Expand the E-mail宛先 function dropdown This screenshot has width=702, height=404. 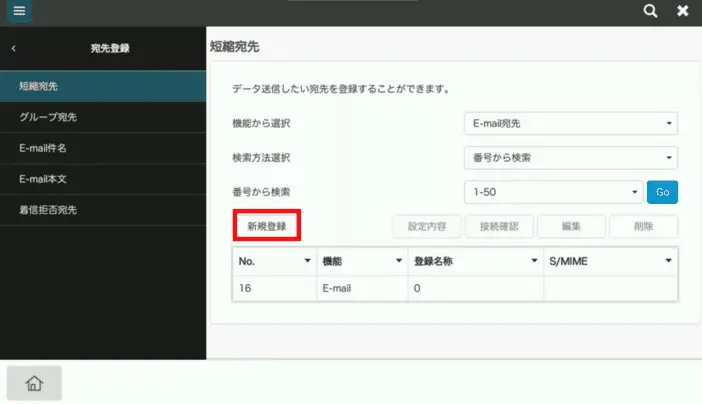[571, 124]
